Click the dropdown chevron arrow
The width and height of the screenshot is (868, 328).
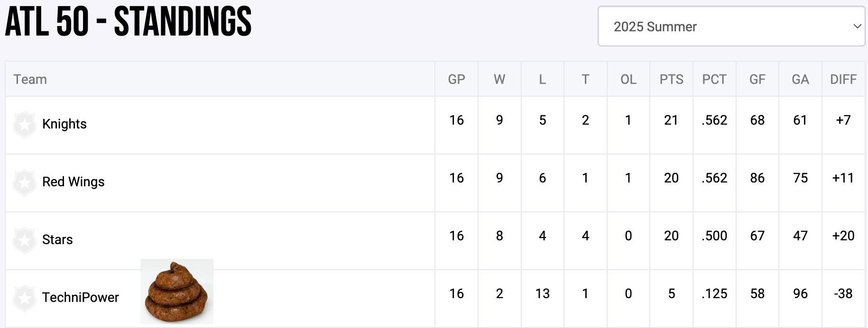857,27
